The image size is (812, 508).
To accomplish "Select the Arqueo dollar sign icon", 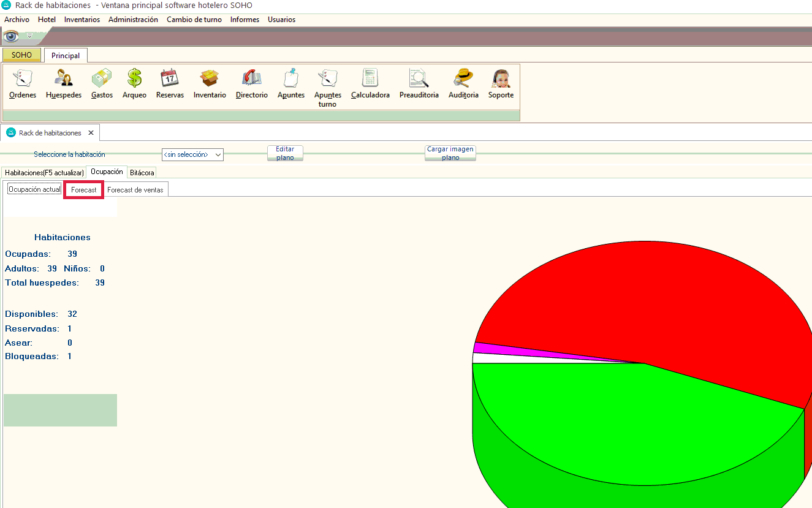I will tap(134, 79).
